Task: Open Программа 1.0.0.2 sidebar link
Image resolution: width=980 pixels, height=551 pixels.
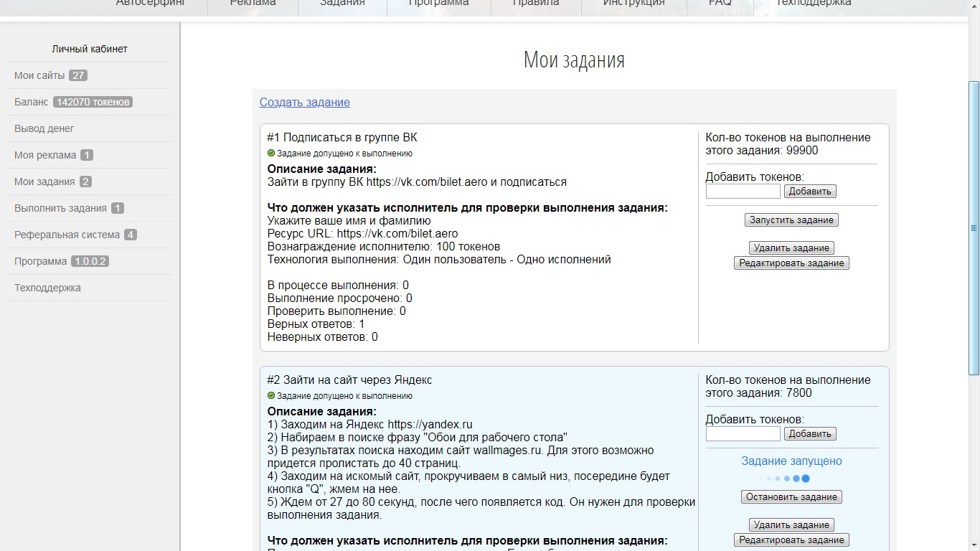Action: pyautogui.click(x=90, y=261)
